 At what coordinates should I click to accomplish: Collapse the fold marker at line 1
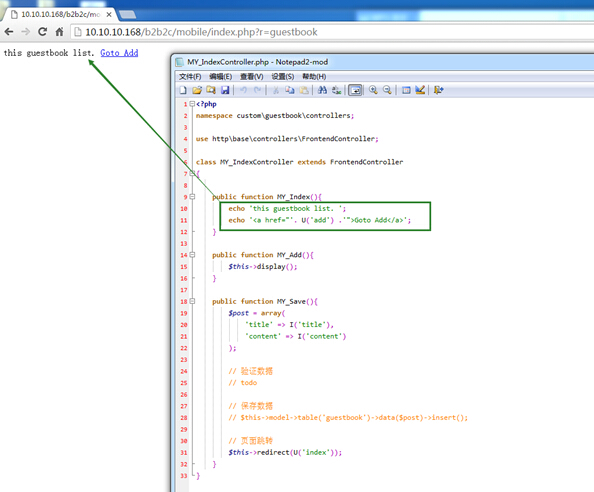(x=192, y=103)
